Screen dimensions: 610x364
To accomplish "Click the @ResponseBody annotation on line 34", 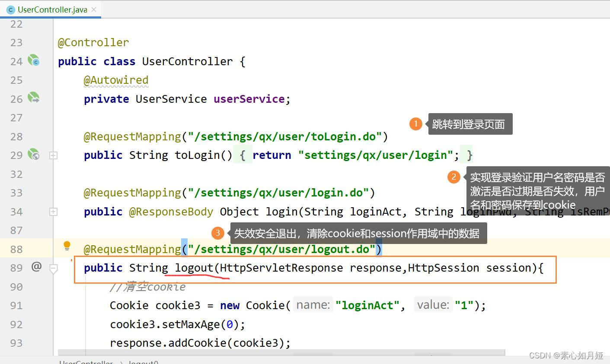I will click(x=171, y=212).
